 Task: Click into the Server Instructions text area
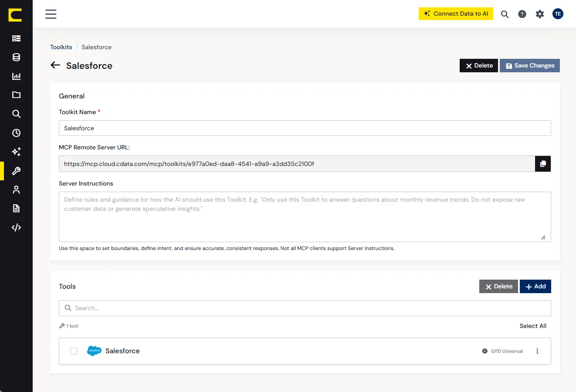(x=305, y=217)
